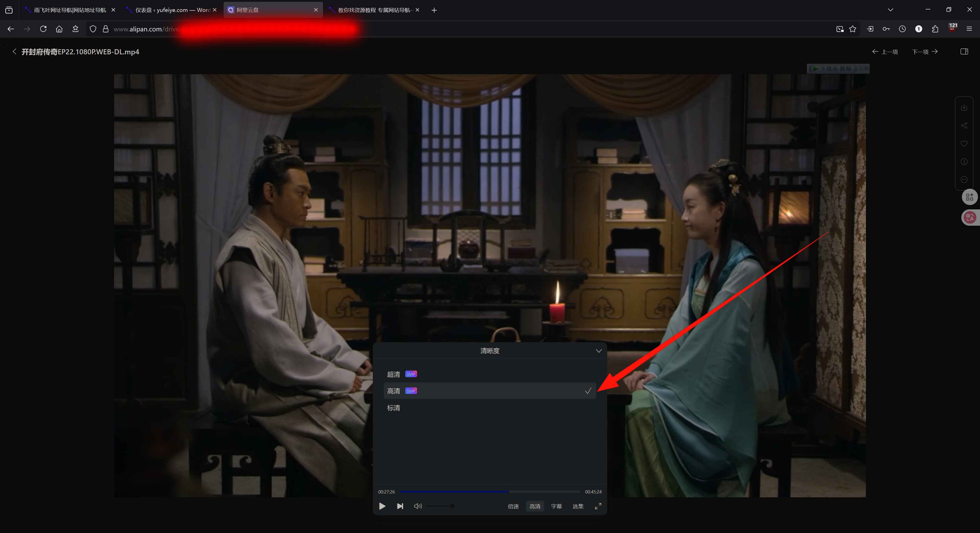The image size is (980, 533).
Task: Switch to 阿里云盘 tab
Action: [x=273, y=10]
